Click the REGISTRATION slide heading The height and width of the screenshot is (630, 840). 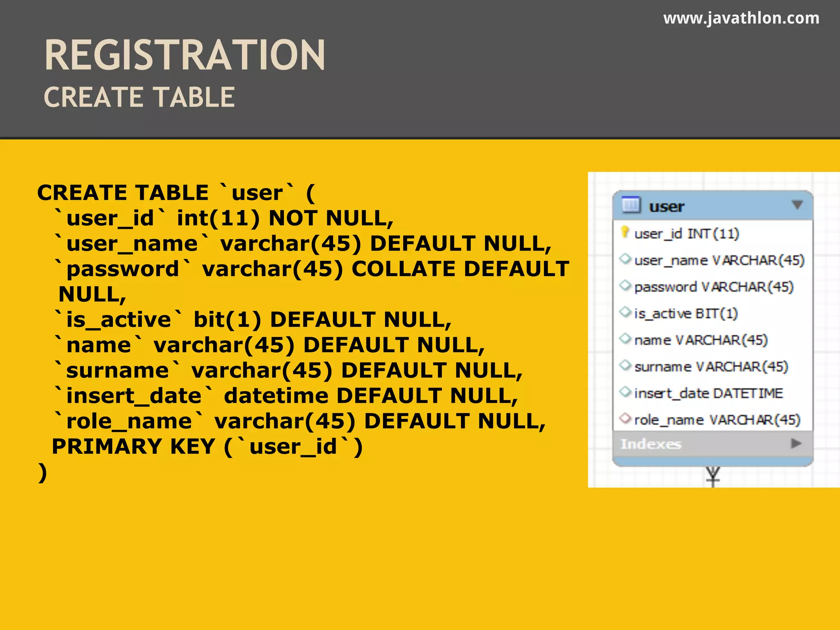pos(185,55)
